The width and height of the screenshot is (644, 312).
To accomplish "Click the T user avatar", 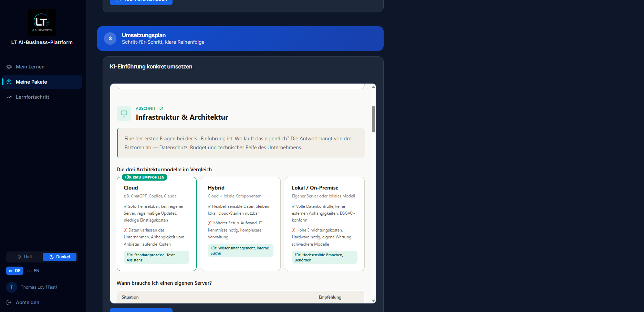I will pos(12,287).
